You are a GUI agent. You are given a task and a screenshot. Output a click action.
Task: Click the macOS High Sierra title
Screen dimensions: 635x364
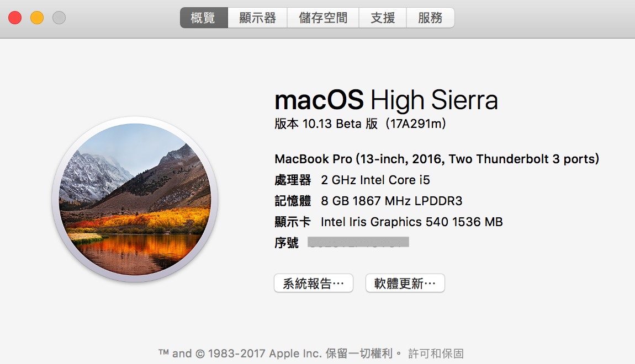(x=386, y=100)
